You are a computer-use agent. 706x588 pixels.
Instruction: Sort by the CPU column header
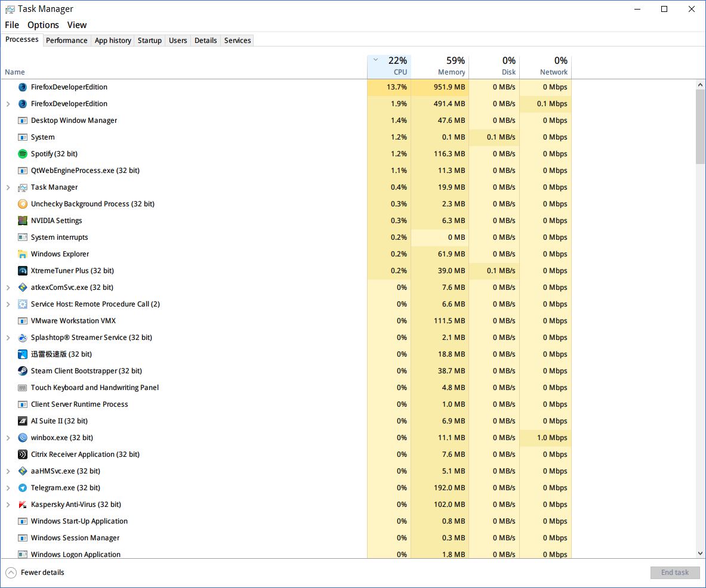pyautogui.click(x=389, y=66)
